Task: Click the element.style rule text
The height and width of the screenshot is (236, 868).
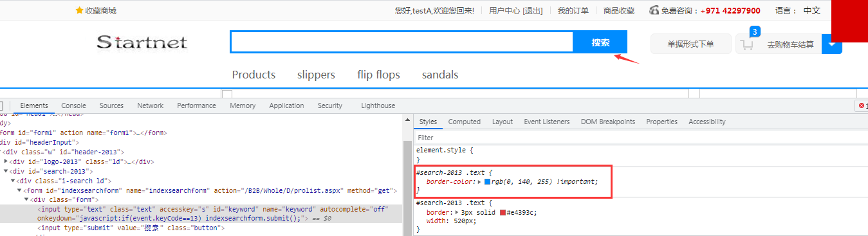Action: [x=444, y=150]
